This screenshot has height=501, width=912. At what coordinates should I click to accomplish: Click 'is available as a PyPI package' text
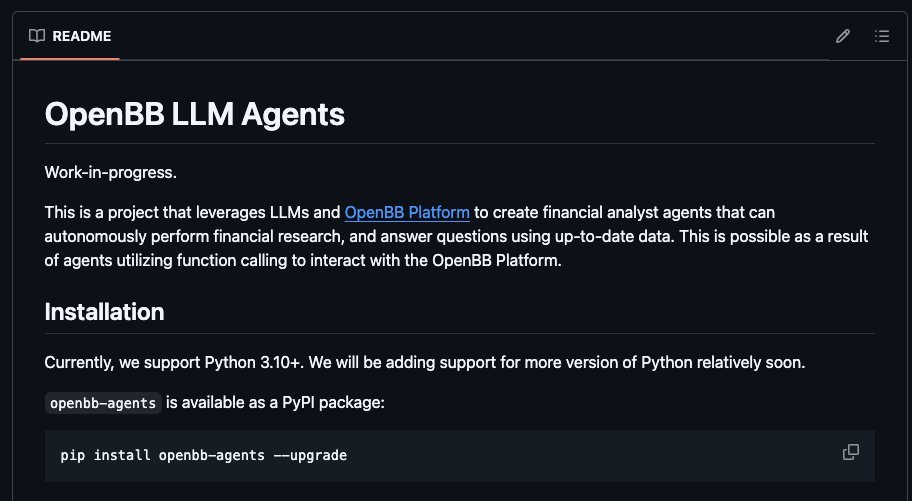point(275,403)
